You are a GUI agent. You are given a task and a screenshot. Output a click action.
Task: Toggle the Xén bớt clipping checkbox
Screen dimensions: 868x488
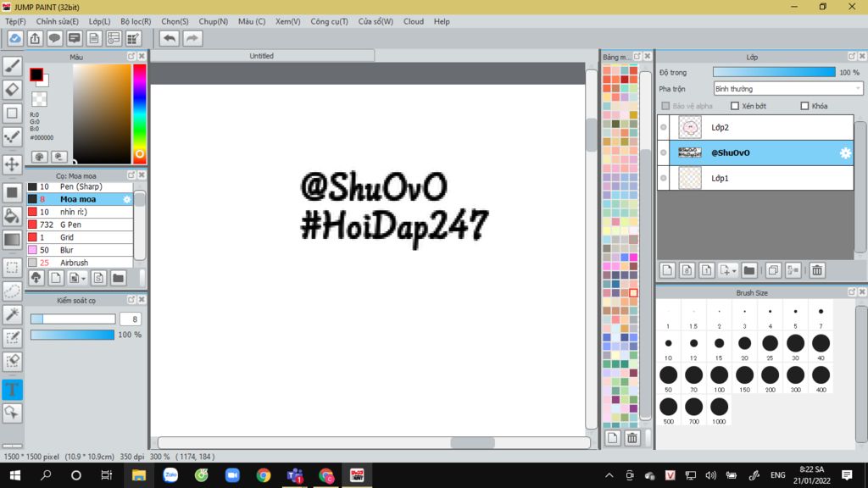click(735, 106)
